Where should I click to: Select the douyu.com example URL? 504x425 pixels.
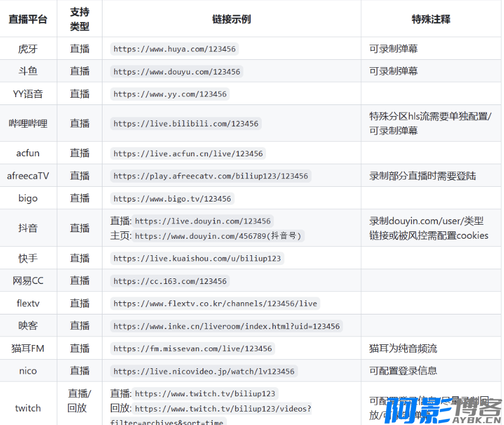point(176,71)
